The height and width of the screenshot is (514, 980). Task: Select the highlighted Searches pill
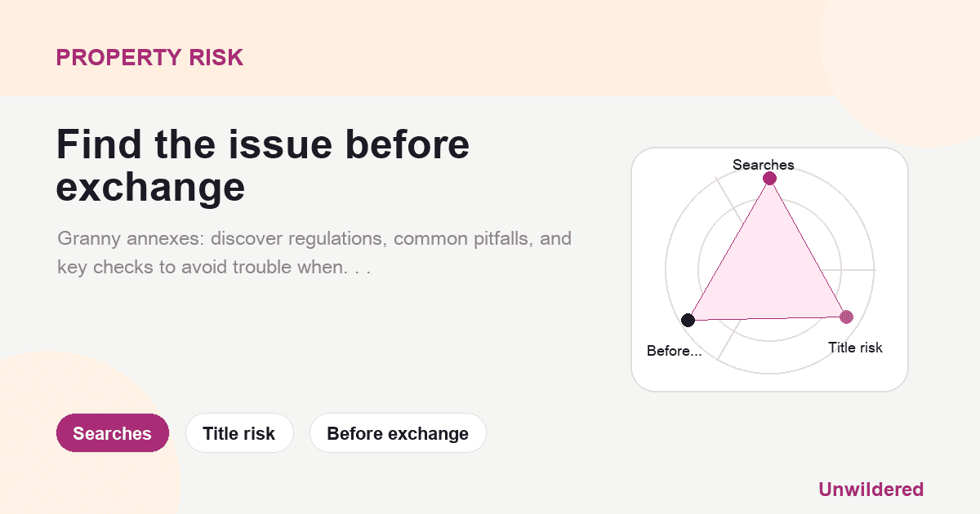click(113, 433)
